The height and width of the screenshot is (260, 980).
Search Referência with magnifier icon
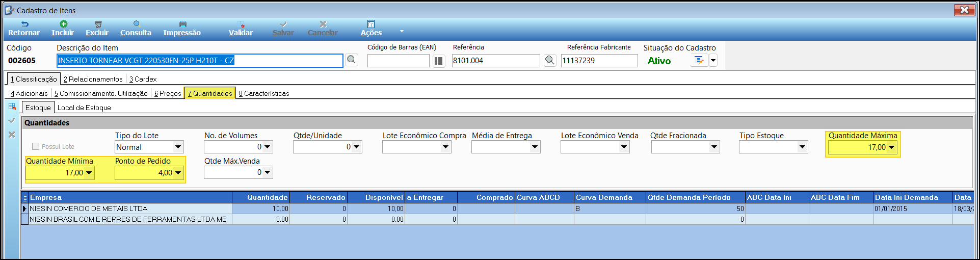click(549, 60)
